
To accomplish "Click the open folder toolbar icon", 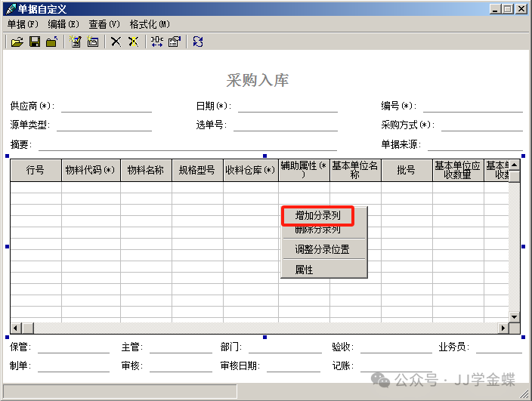I will (x=17, y=42).
